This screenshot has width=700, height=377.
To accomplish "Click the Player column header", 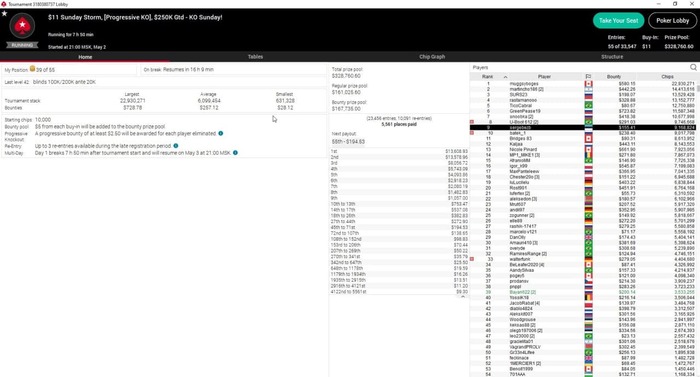I will (x=544, y=77).
